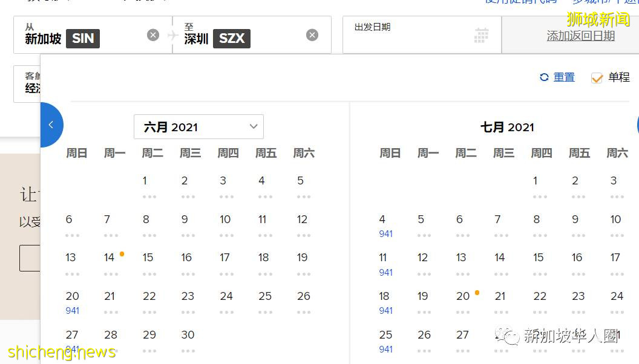Uncheck the 单程 one-way checkbox
The image size is (639, 364).
[597, 77]
